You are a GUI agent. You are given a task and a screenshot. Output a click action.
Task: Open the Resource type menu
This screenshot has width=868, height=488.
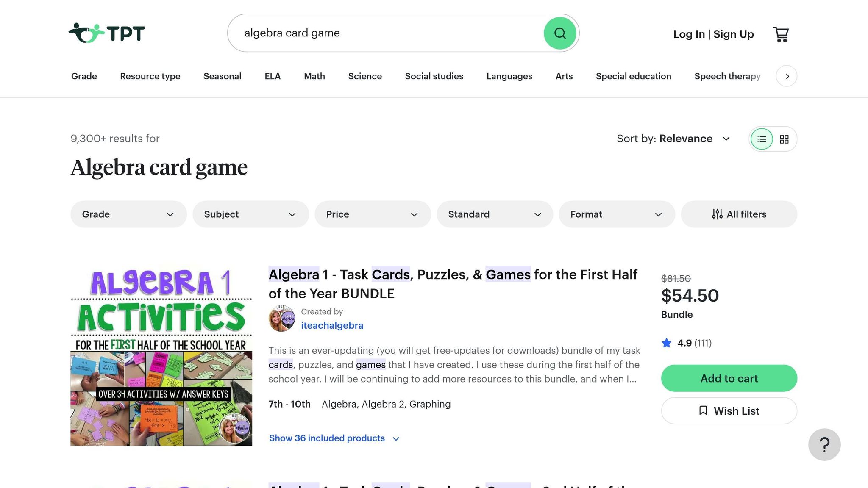[150, 76]
